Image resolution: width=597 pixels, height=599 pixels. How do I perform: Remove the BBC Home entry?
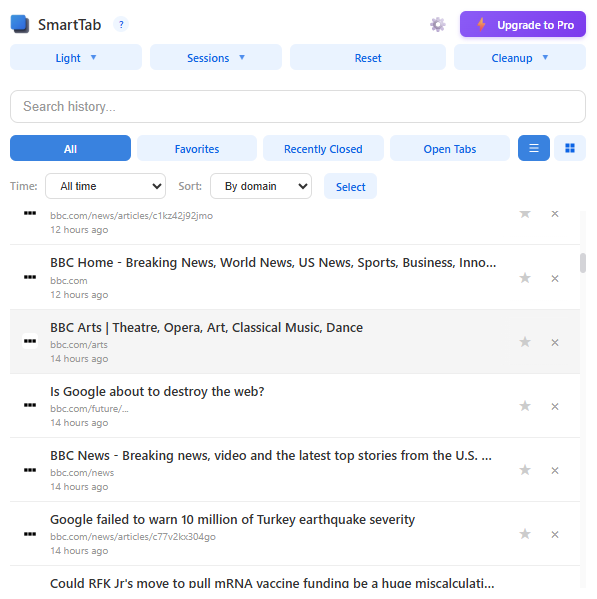pos(555,278)
